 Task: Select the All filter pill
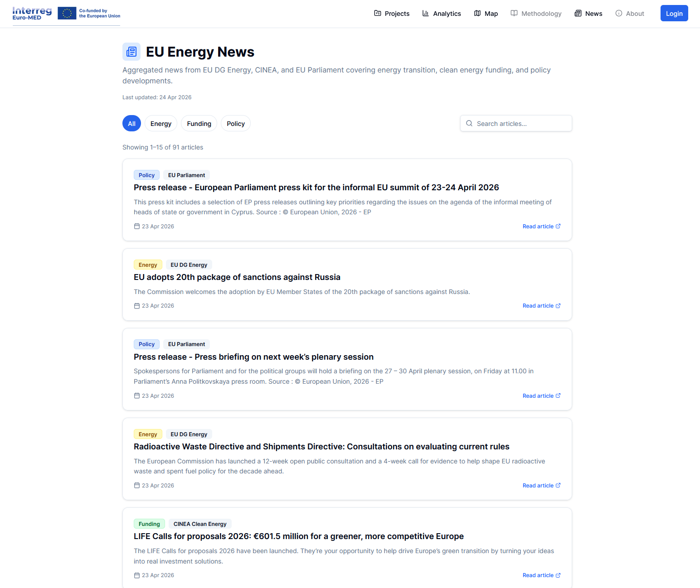(131, 124)
